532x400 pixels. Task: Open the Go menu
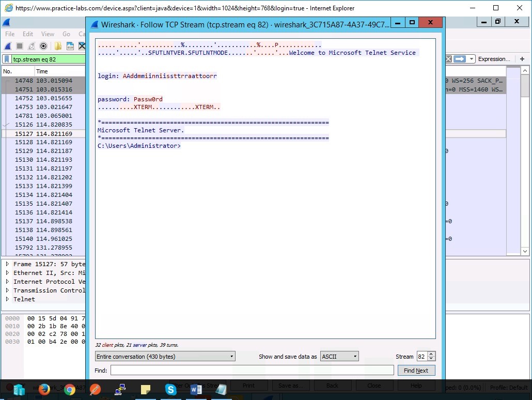[66, 34]
